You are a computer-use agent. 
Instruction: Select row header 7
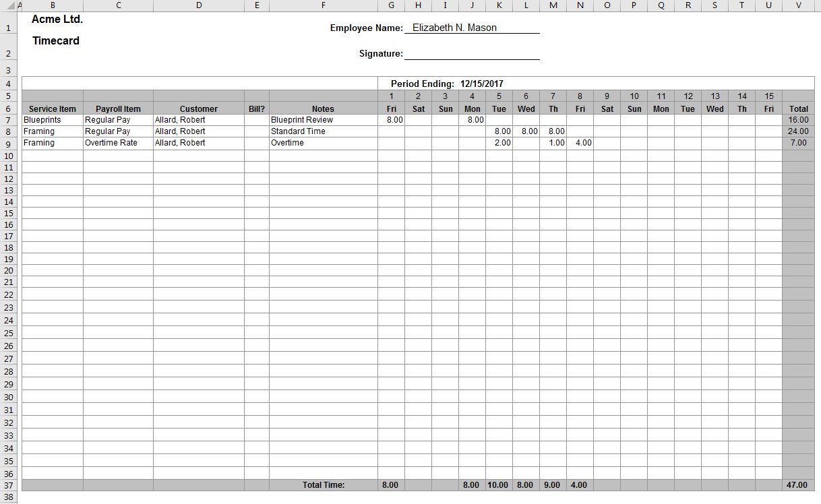[8, 120]
